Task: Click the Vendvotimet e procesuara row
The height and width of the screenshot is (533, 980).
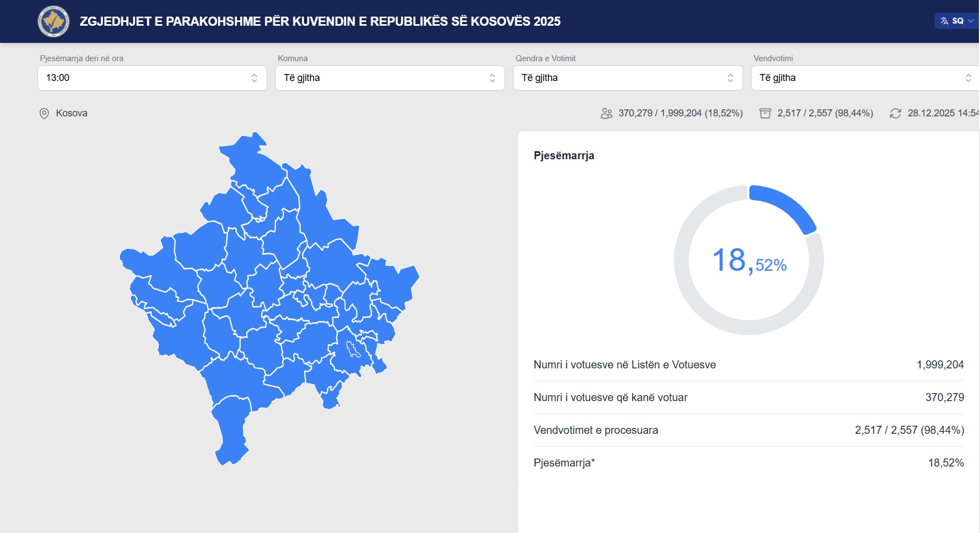Action: 748,430
